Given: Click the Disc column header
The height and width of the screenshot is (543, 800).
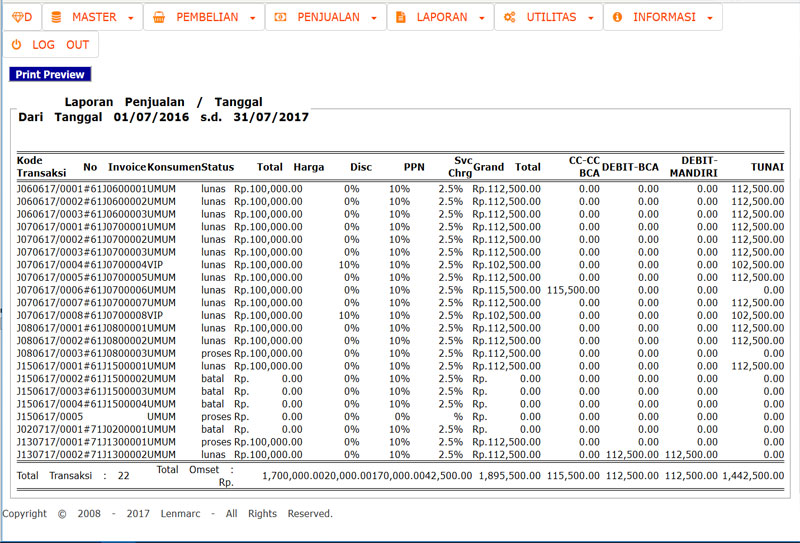Looking at the screenshot, I should pyautogui.click(x=361, y=167).
